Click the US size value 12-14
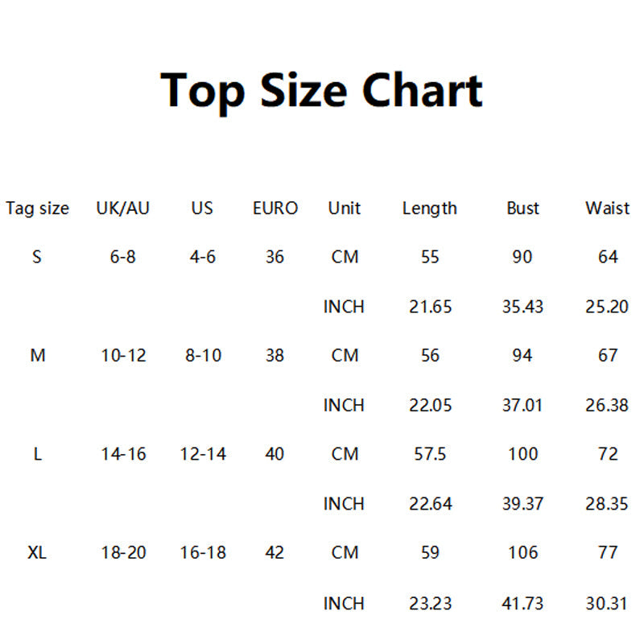Image resolution: width=644 pixels, height=644 pixels. pos(203,454)
